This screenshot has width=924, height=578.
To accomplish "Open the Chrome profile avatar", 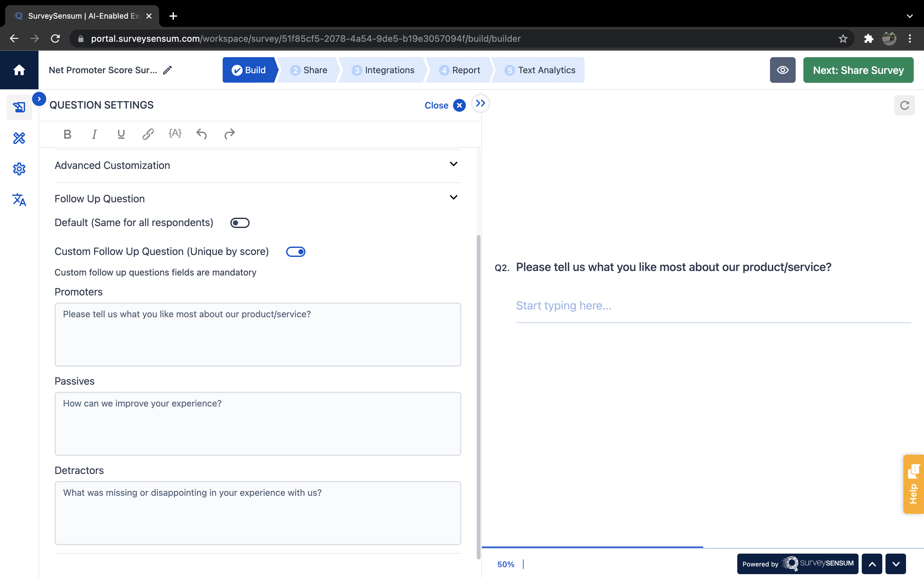I will click(x=889, y=39).
